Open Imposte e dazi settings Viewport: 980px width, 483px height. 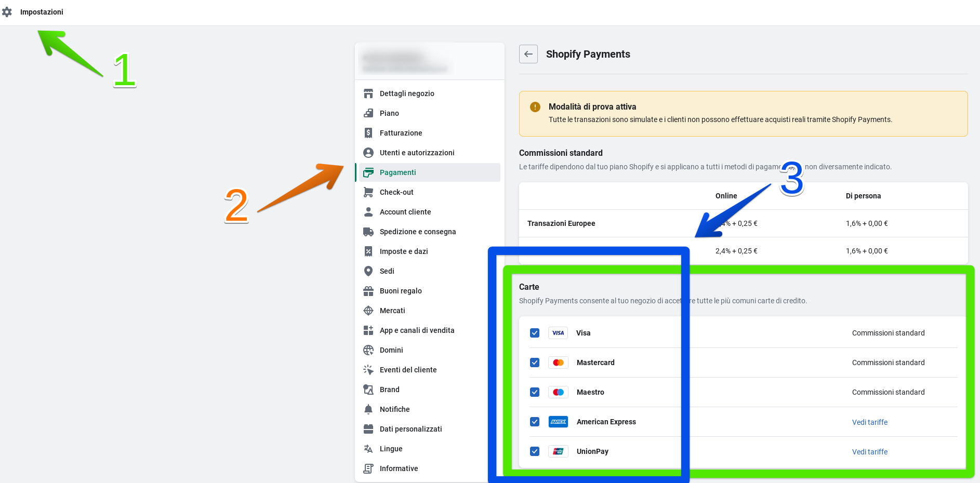click(429, 251)
